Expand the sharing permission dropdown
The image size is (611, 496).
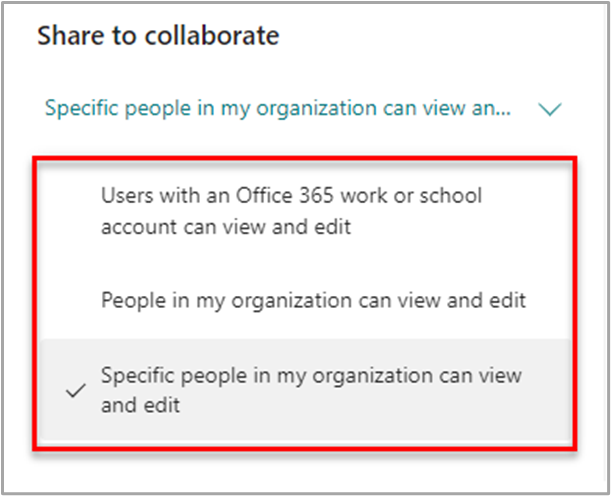tap(300, 109)
